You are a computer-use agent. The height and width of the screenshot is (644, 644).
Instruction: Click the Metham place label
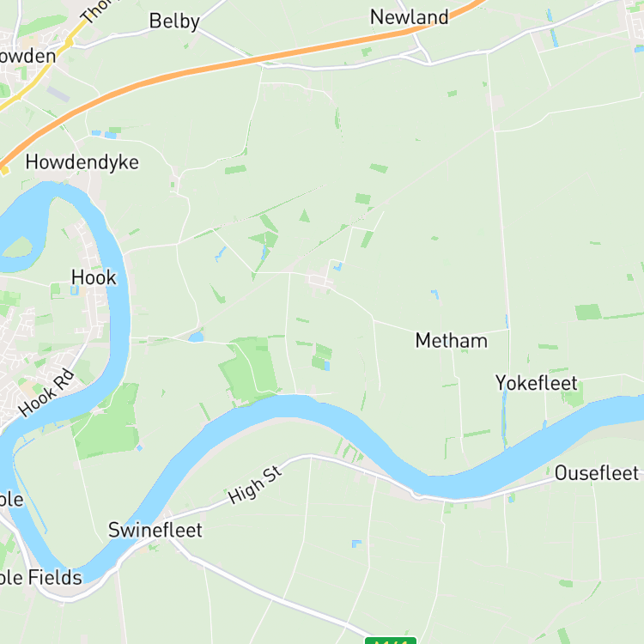(452, 341)
